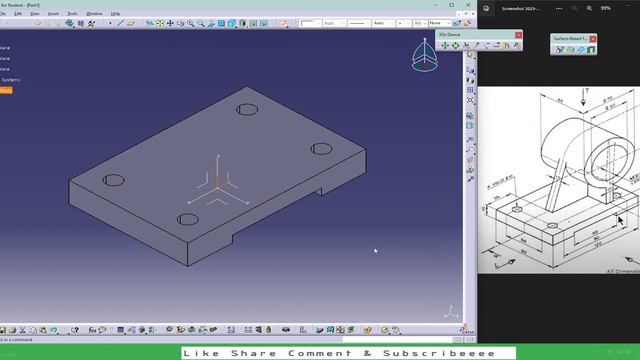This screenshot has height=360, width=640.
Task: Click the Copy icon in bottom toolbar
Action: [x=33, y=330]
